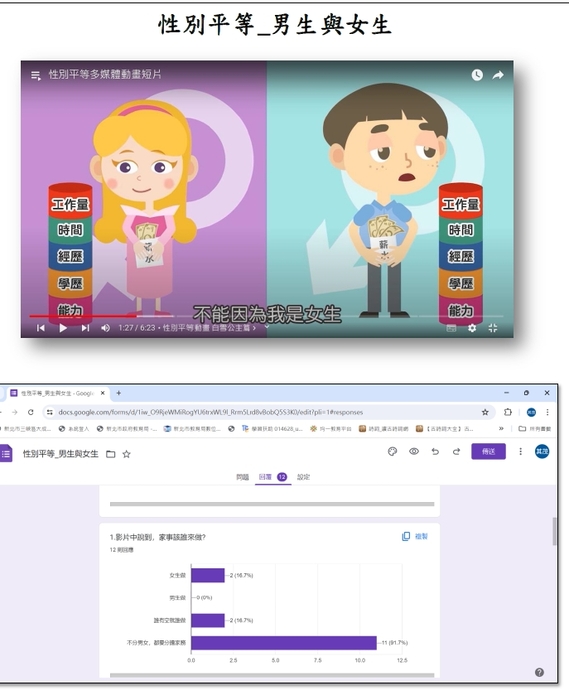
Task: Preview the form with eye icon
Action: pyautogui.click(x=414, y=452)
